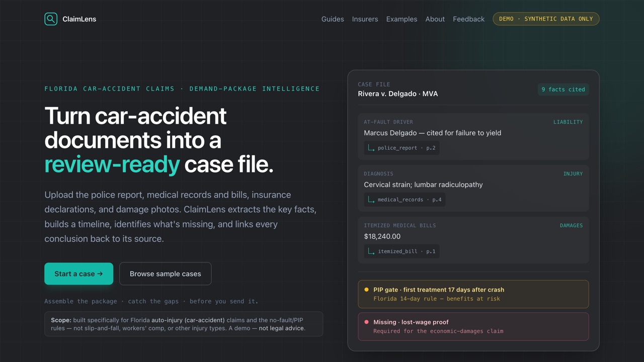This screenshot has width=644, height=362.
Task: Click the review-ready highlighted headline word
Action: pos(112,164)
